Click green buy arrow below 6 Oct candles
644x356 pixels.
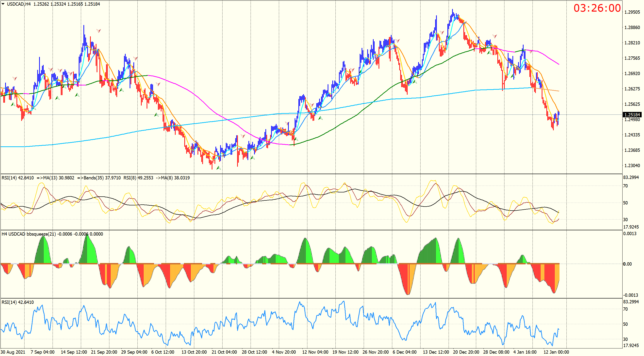point(156,115)
